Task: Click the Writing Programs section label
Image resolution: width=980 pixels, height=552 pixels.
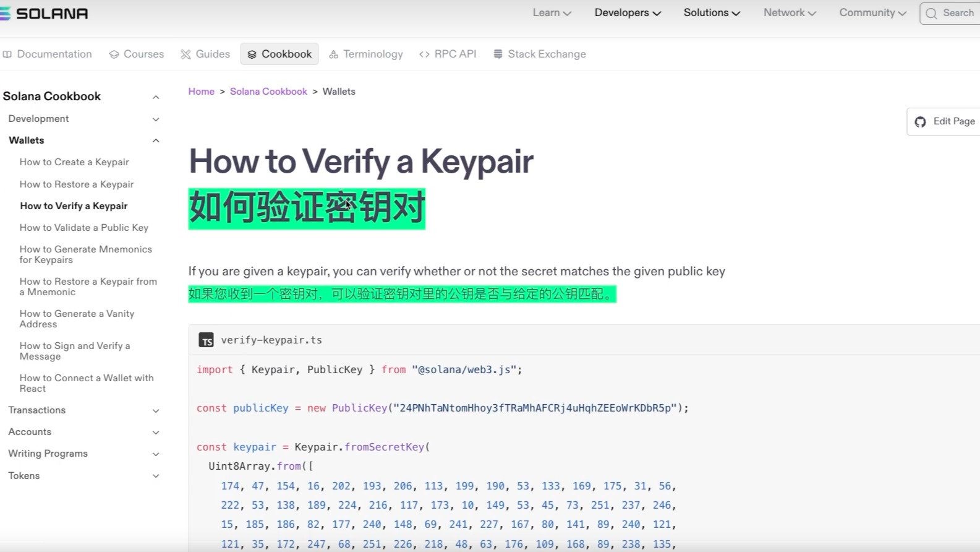Action: (48, 454)
